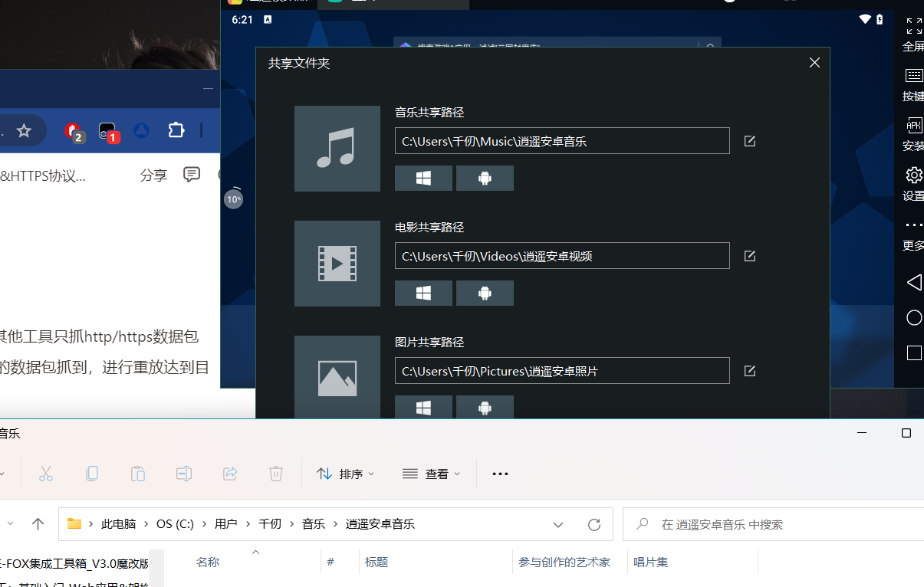Viewport: 924px width, 587px height.
Task: Click 逍遥安卓音乐 breadcrumb segment
Action: (380, 524)
